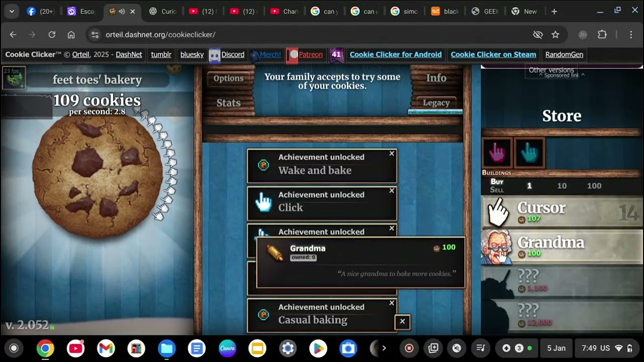
Task: Open Other versions dropdown
Action: click(x=551, y=70)
